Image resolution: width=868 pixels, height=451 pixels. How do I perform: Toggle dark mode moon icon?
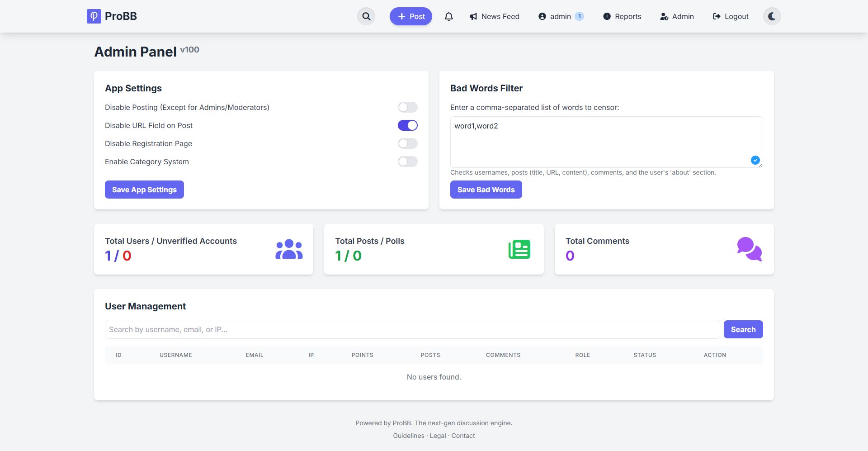coord(772,16)
